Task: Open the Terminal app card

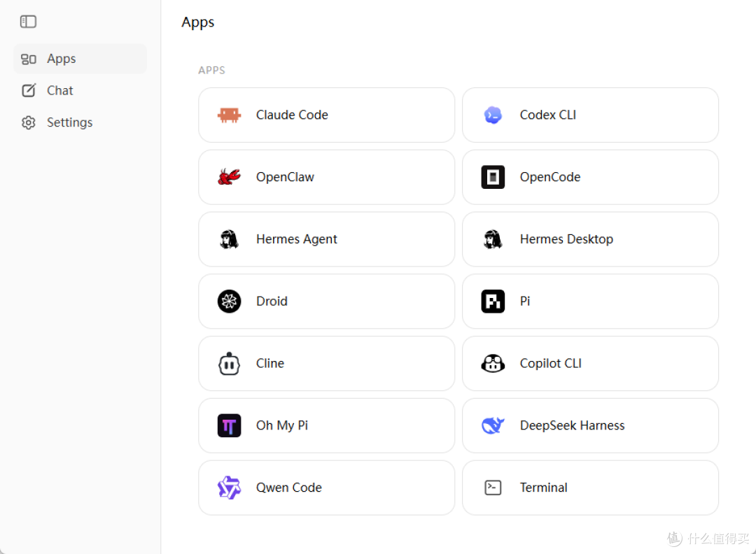Action: coord(590,488)
